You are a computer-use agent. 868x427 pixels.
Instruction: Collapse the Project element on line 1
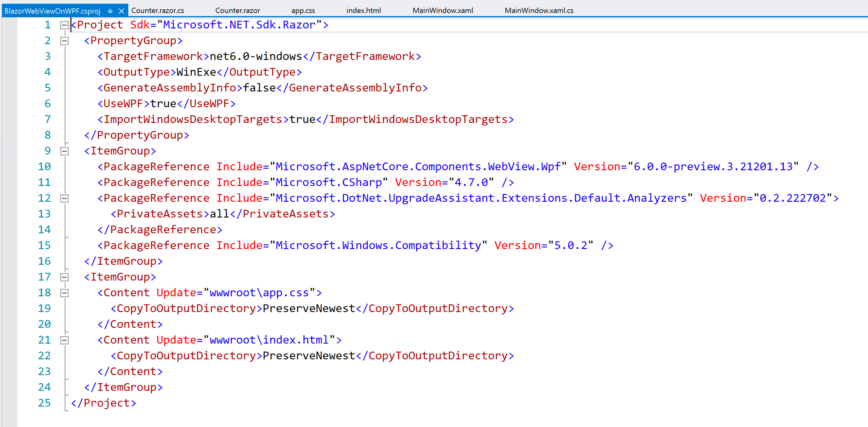click(64, 25)
